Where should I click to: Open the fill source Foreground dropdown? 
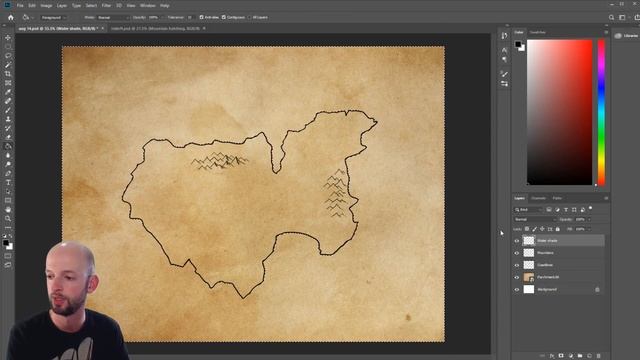click(x=54, y=18)
